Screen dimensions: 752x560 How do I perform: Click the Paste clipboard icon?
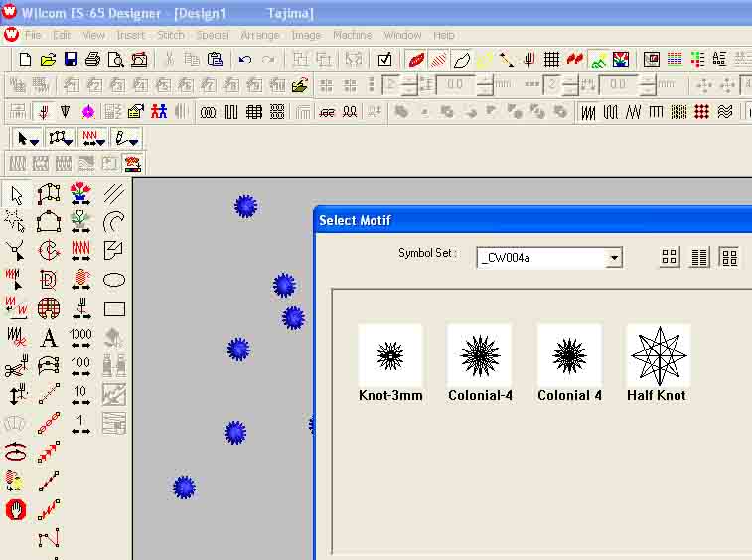(x=215, y=60)
